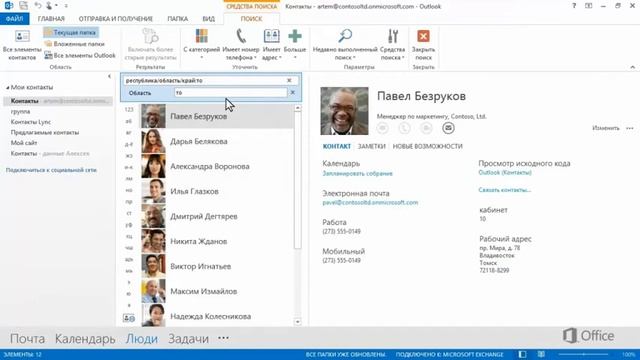Switch to ОТПРАВКА И ПОЛУЧЕНИЕ tab
640x360 pixels.
pyautogui.click(x=116, y=19)
